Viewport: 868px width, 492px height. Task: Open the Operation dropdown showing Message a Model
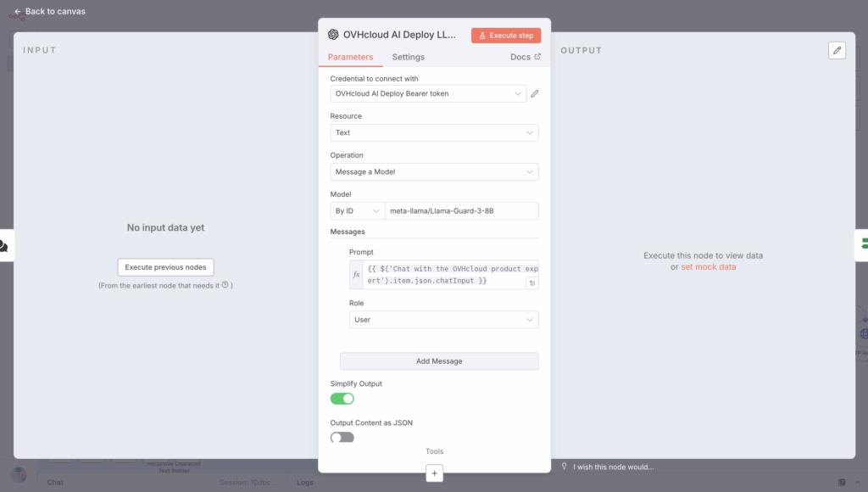coord(434,172)
